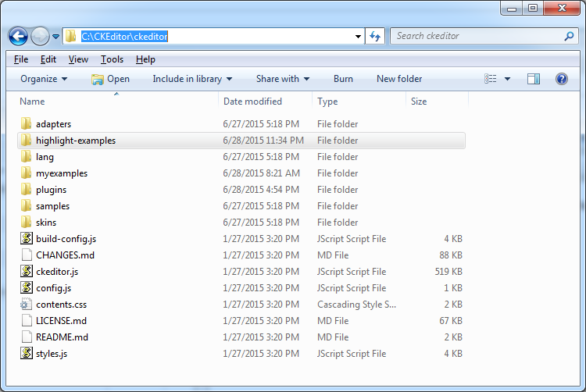
Task: Toggle the preview pane
Action: tap(534, 79)
